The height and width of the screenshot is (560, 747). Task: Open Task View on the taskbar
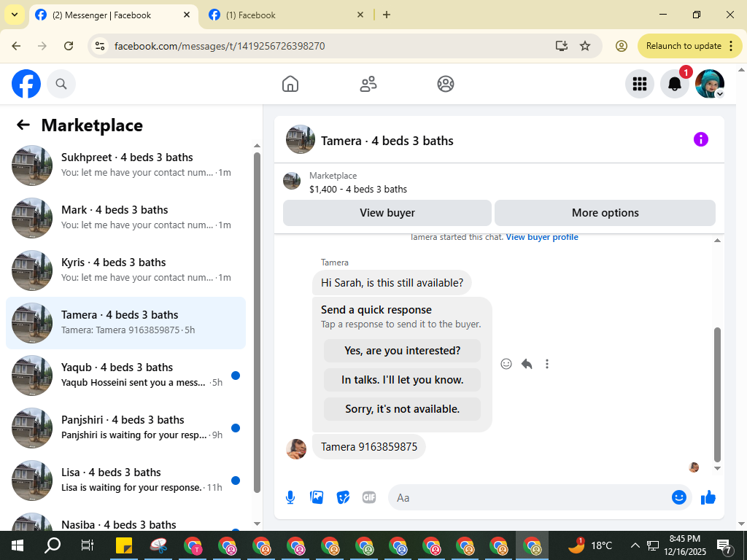(88, 545)
